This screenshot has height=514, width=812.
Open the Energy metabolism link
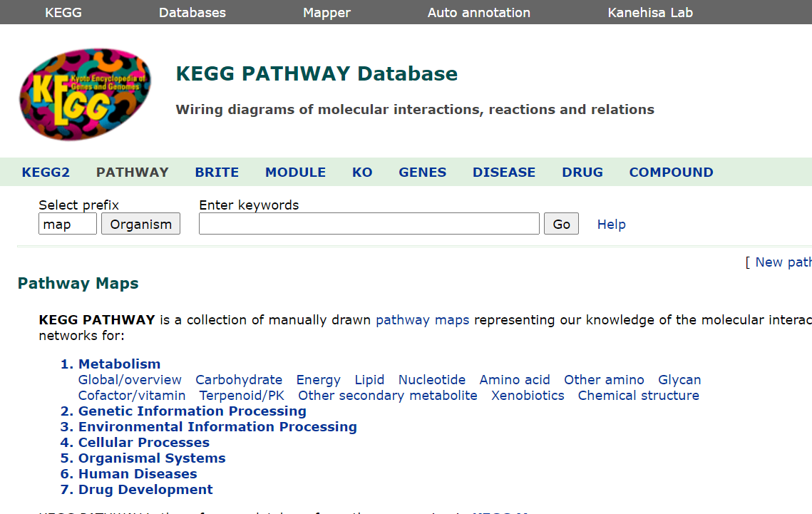[x=318, y=380]
